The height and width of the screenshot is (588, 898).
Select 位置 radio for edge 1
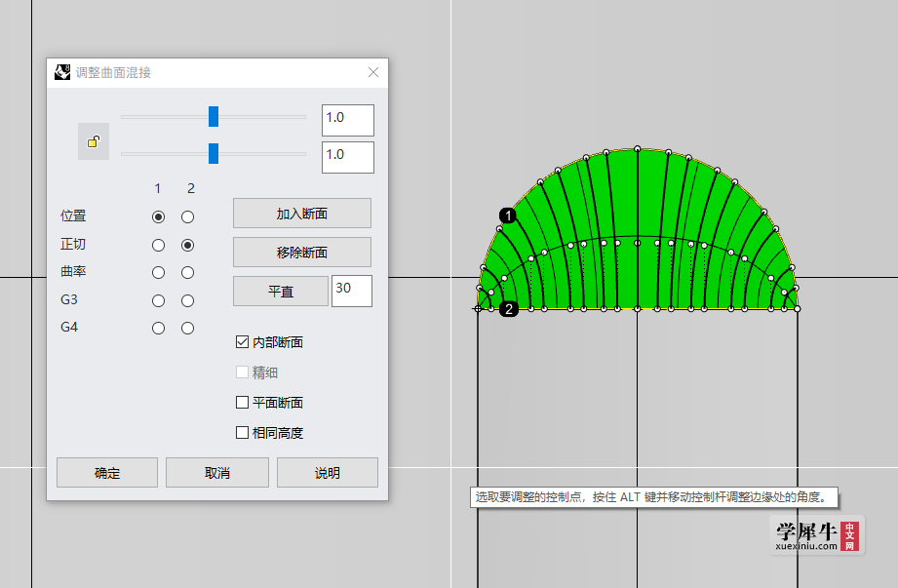pos(158,217)
